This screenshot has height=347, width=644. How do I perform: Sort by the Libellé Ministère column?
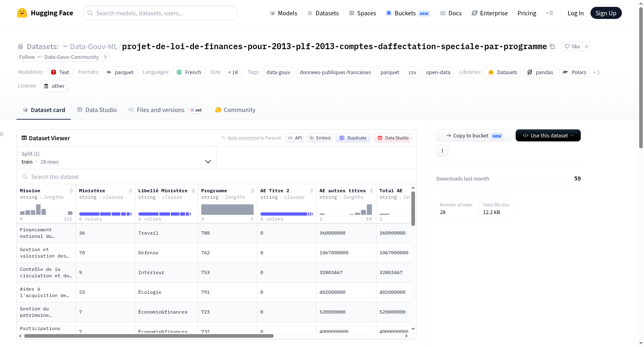[193, 191]
